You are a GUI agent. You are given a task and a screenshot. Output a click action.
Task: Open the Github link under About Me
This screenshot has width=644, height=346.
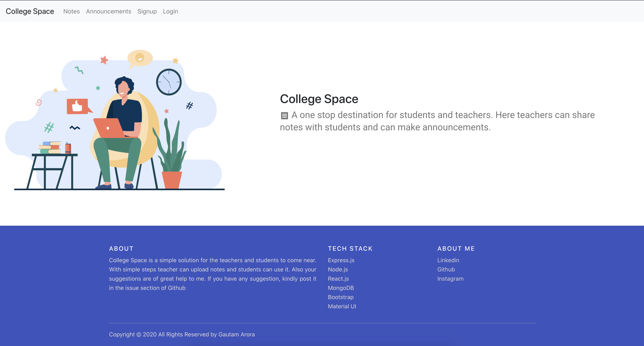[446, 269]
